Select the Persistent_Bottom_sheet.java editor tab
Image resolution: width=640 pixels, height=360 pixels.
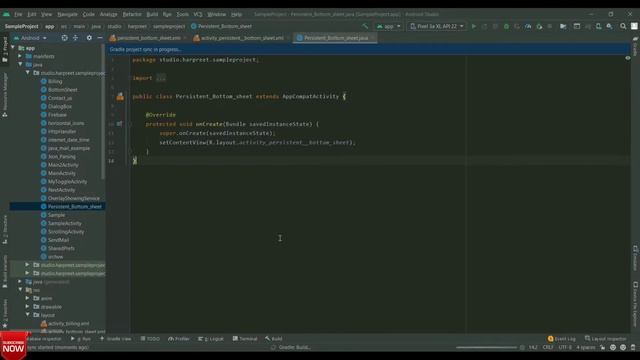click(x=336, y=38)
